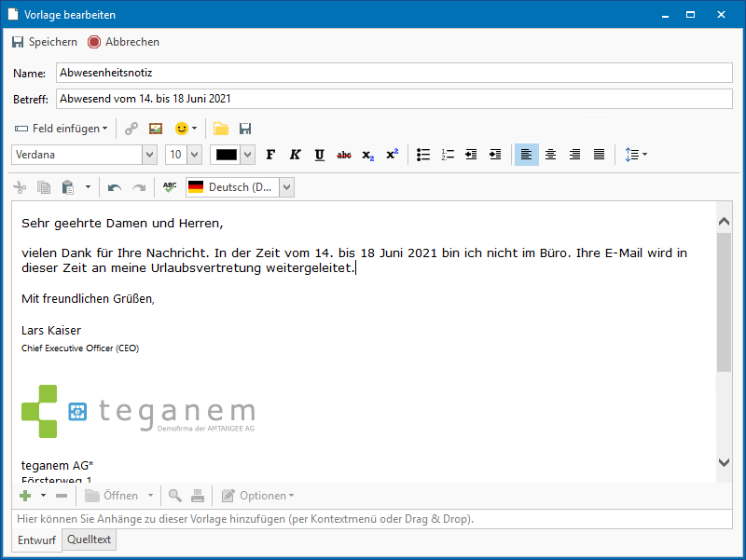This screenshot has height=560, width=746.
Task: Open the Deutsch language dropdown
Action: [286, 187]
